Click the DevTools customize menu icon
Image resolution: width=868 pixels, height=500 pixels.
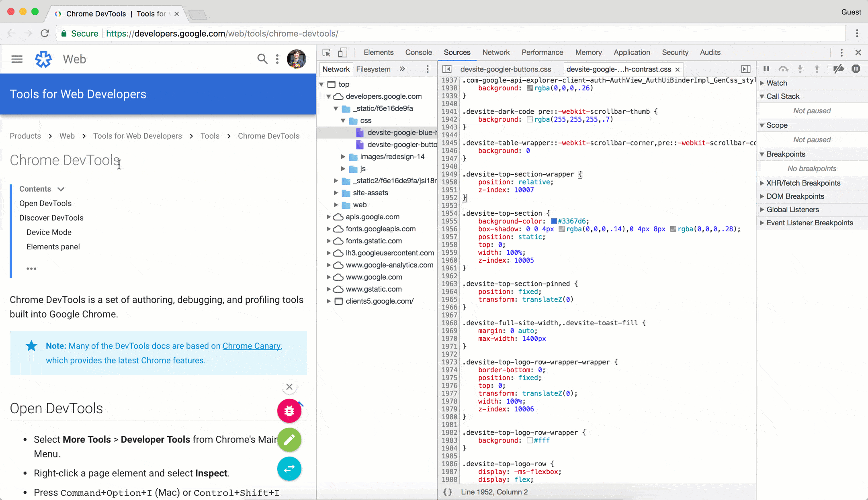pos(841,53)
